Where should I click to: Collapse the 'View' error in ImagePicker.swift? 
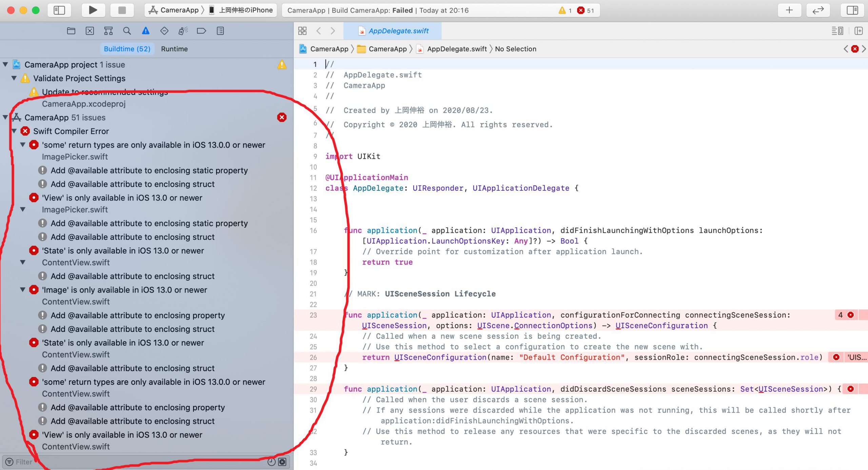(x=23, y=209)
